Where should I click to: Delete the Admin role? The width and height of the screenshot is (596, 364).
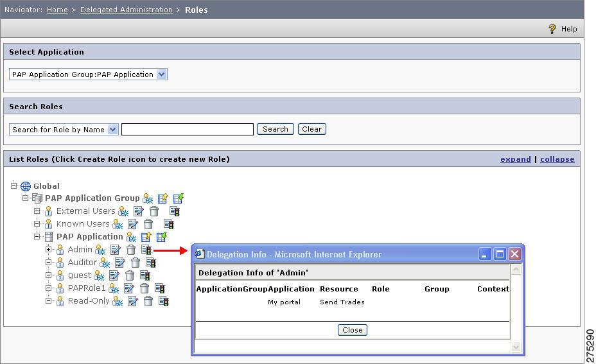[131, 250]
